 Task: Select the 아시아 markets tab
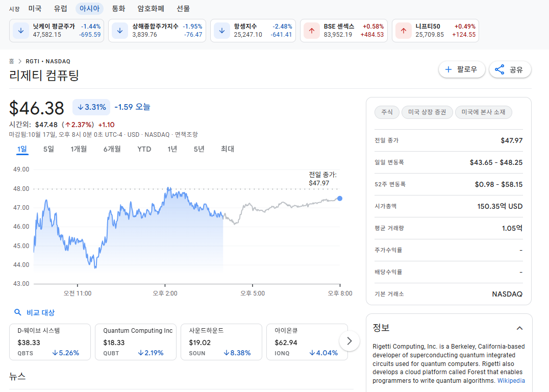(x=90, y=8)
